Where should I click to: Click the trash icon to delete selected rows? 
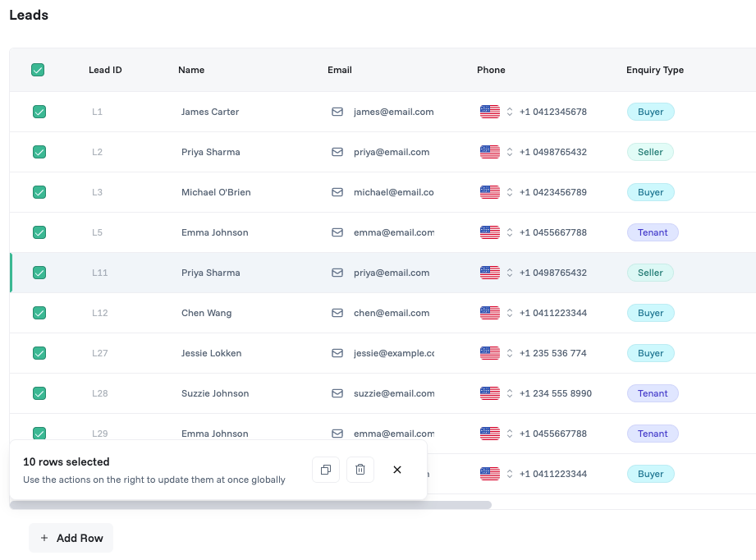click(x=360, y=470)
